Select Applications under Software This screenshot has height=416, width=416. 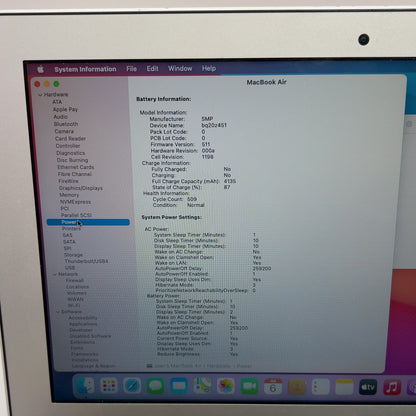pos(83,324)
